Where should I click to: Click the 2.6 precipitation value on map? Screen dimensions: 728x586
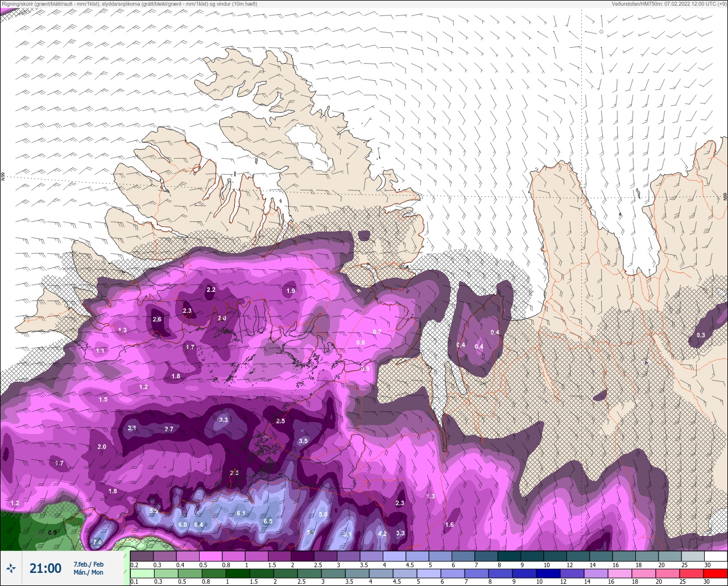click(157, 319)
